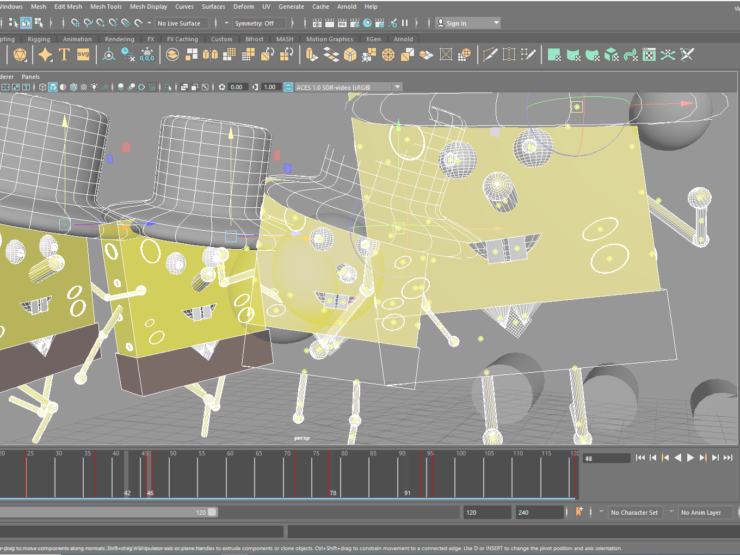This screenshot has width=740, height=555.
Task: Open the Hypershade icon in status line
Action: click(367, 23)
